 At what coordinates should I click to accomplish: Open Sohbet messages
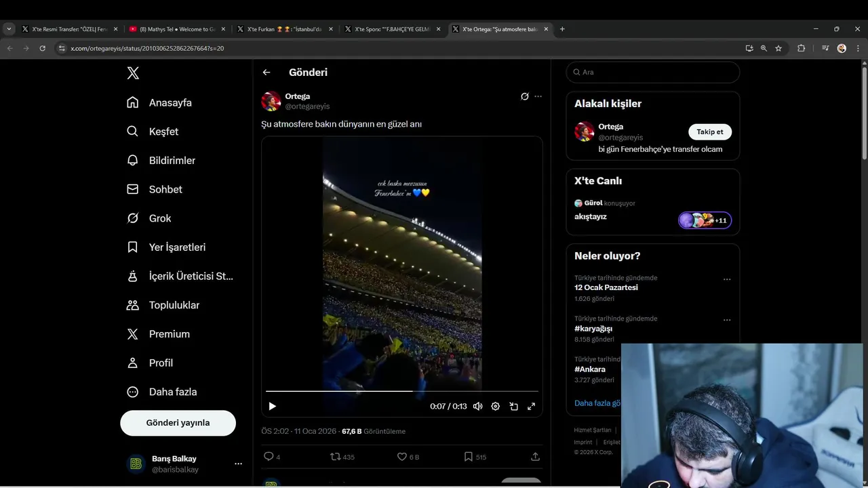click(x=154, y=190)
